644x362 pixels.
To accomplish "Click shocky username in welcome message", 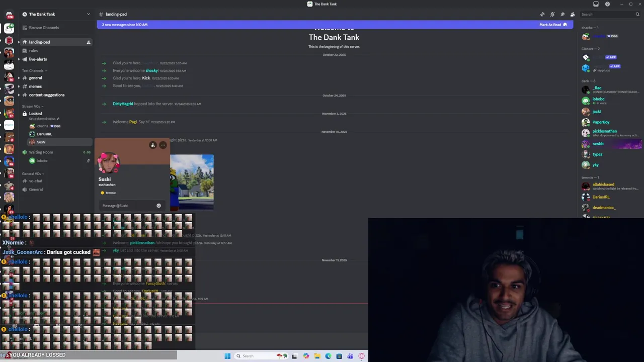I will click(x=151, y=71).
